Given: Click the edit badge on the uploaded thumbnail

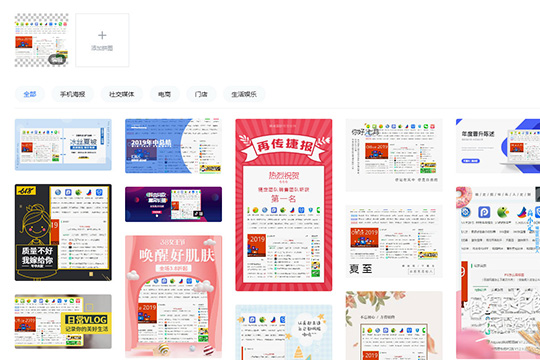Looking at the screenshot, I should coord(57,59).
